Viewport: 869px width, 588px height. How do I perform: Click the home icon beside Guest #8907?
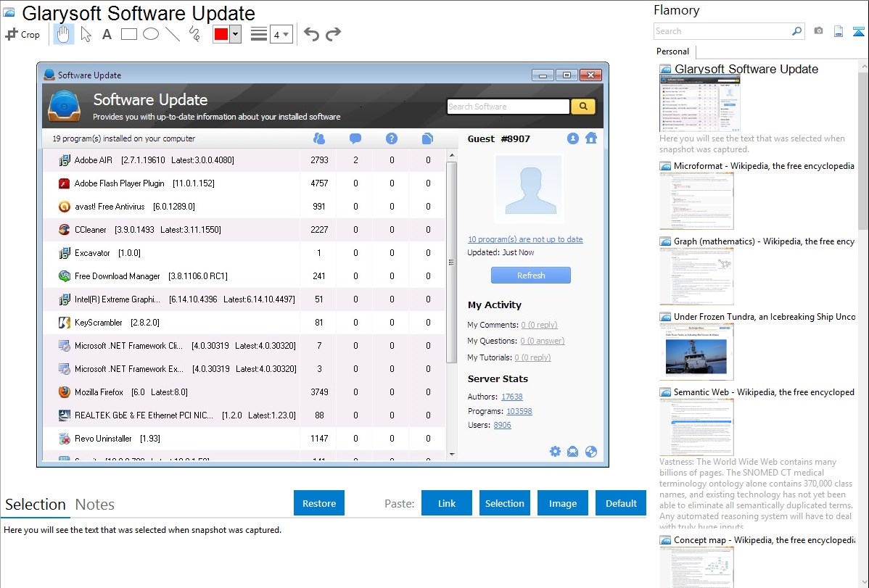pos(591,138)
